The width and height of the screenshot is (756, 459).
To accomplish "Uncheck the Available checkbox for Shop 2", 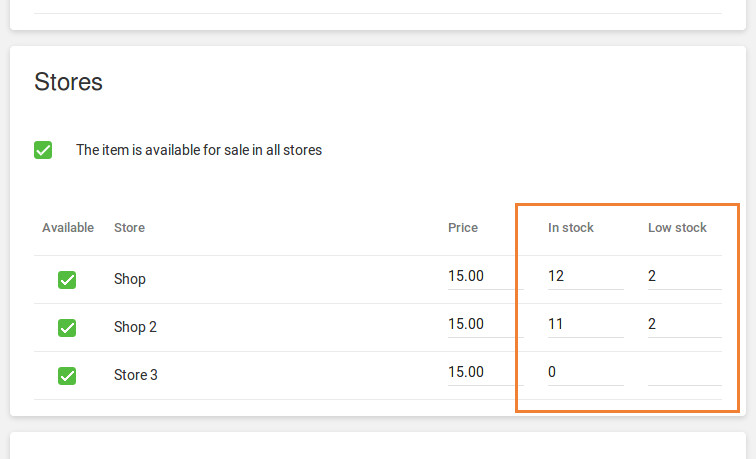I will click(67, 327).
